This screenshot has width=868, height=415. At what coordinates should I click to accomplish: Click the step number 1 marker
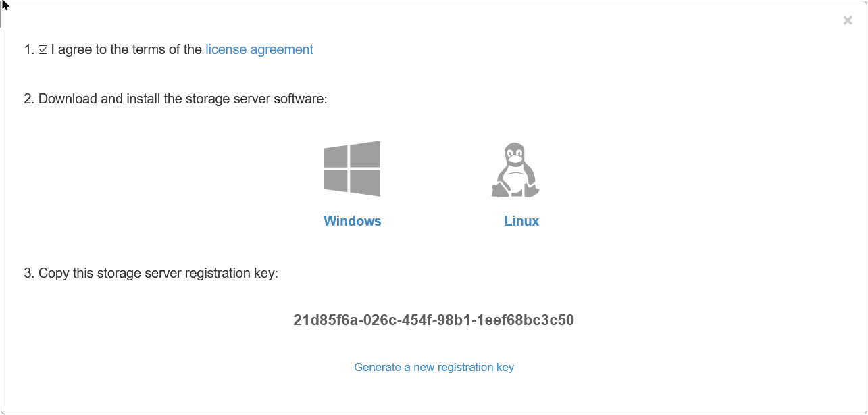click(29, 49)
